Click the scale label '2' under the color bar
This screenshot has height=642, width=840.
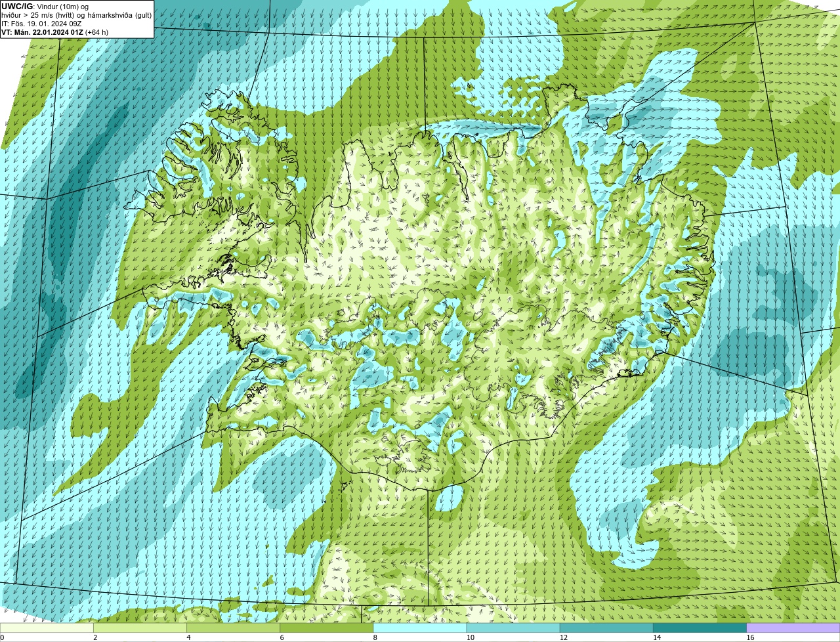[x=95, y=637]
